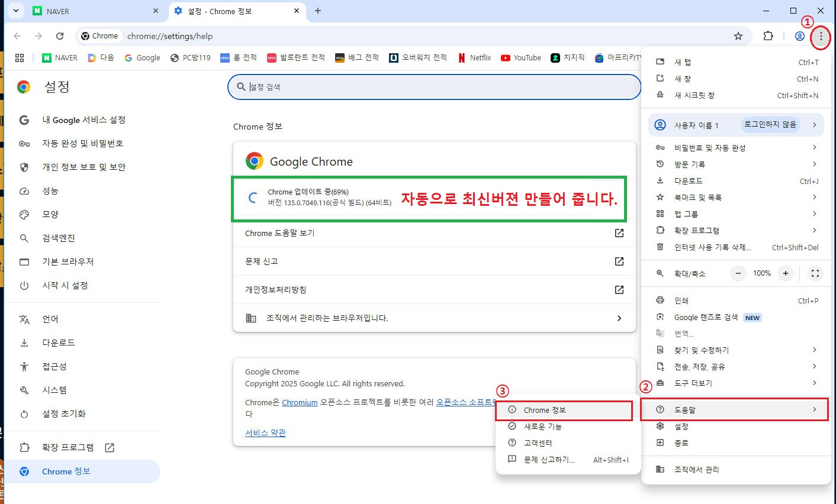
Task: Open 접근성 settings in sidebar
Action: point(83,367)
